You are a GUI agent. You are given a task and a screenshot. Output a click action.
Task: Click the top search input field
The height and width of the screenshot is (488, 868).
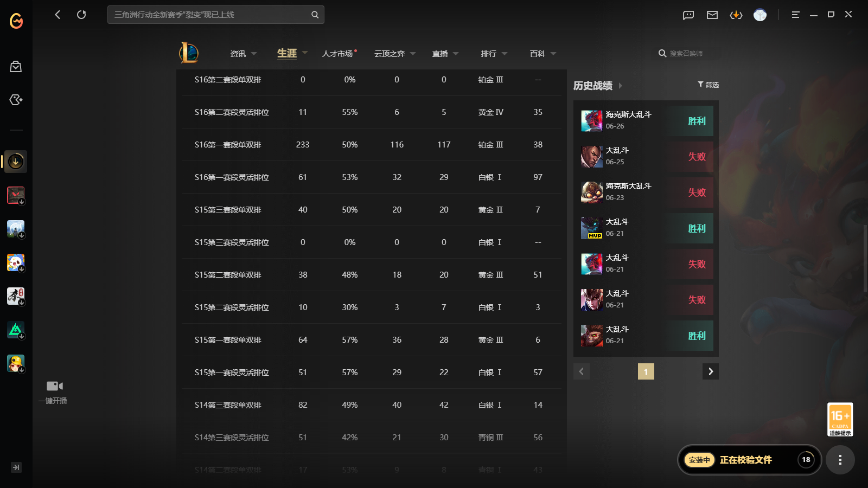[216, 15]
